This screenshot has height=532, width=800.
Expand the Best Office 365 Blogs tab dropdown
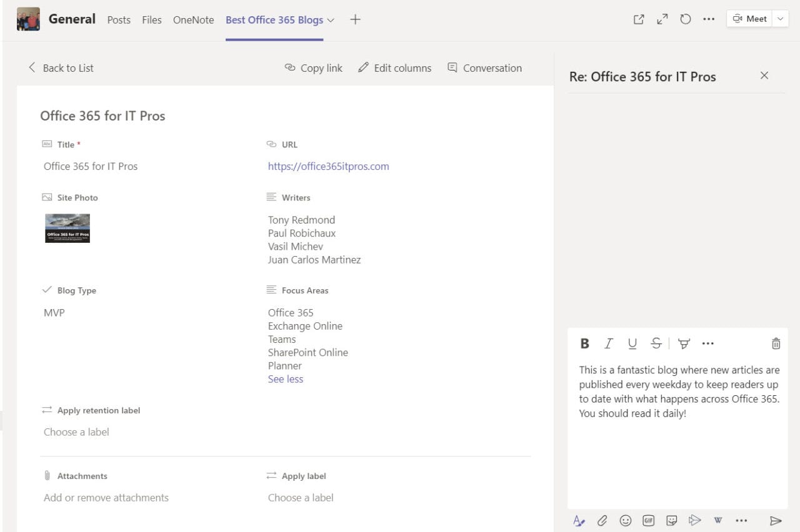point(331,20)
